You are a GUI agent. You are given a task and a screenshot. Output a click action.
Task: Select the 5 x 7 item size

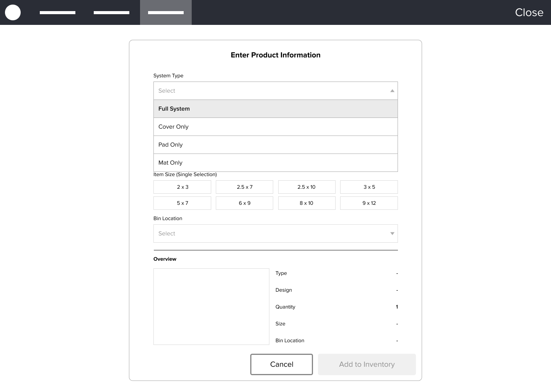[x=182, y=203]
